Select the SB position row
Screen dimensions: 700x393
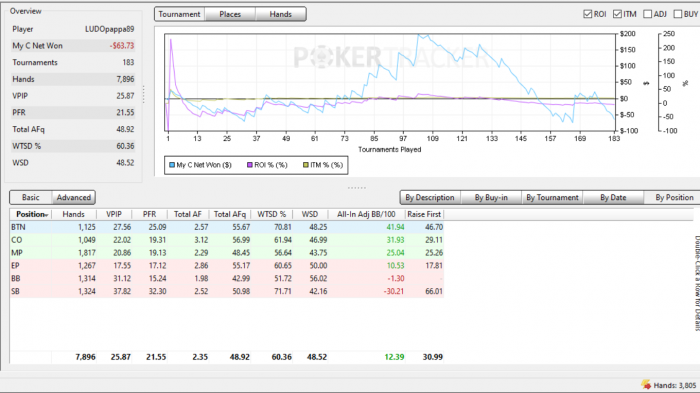227,291
